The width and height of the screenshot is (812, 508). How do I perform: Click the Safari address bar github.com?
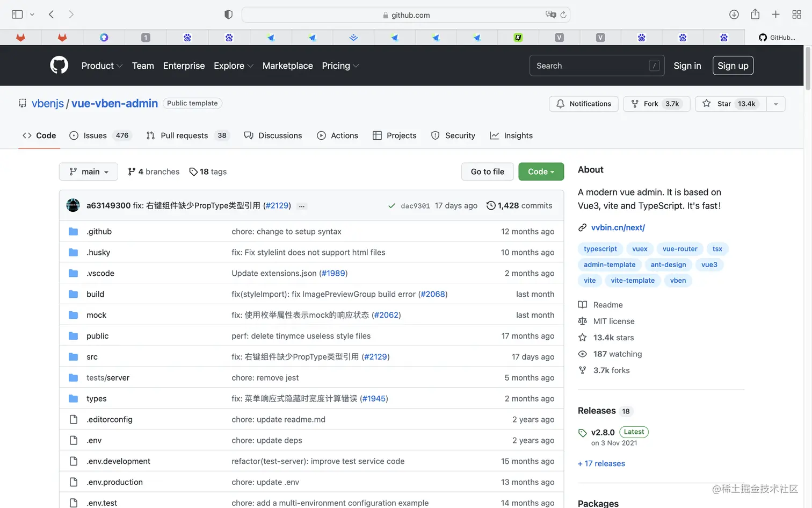(x=406, y=15)
